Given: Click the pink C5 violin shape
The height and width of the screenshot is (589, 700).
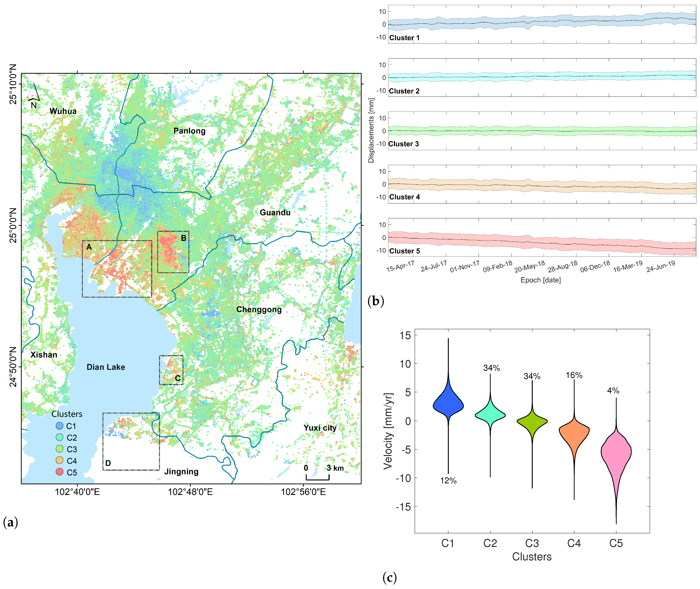Looking at the screenshot, I should click(616, 452).
